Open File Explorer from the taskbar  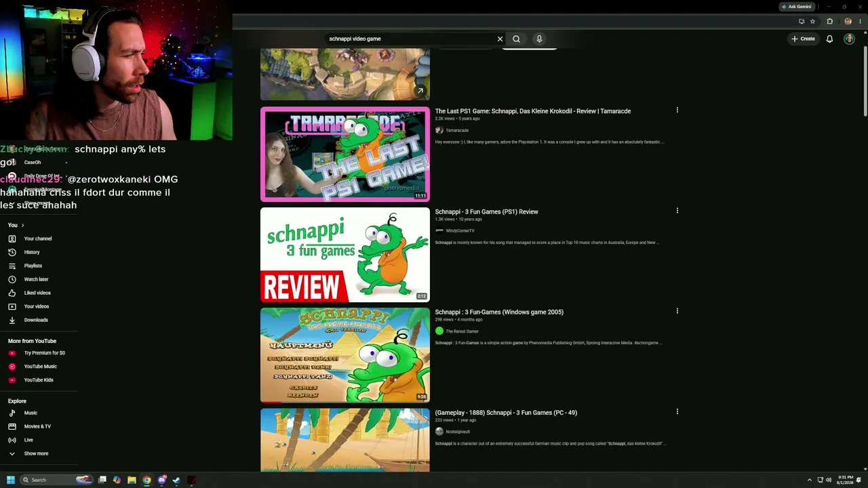point(132,480)
